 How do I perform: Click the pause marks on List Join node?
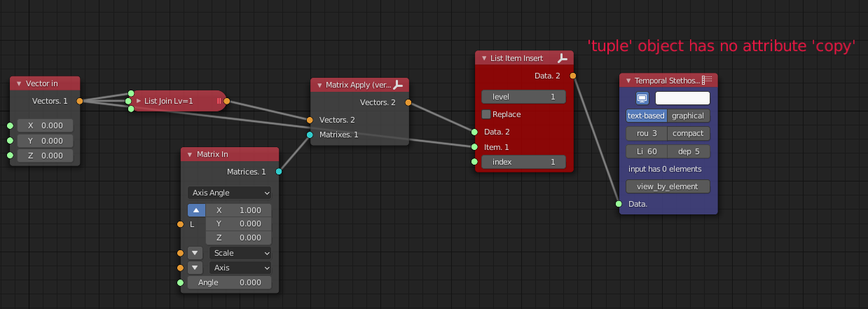click(x=219, y=102)
